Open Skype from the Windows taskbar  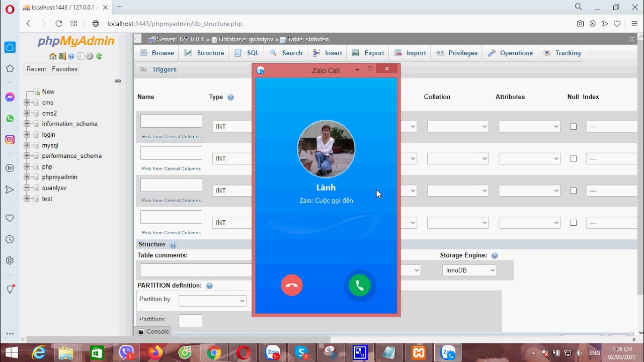coord(302,352)
